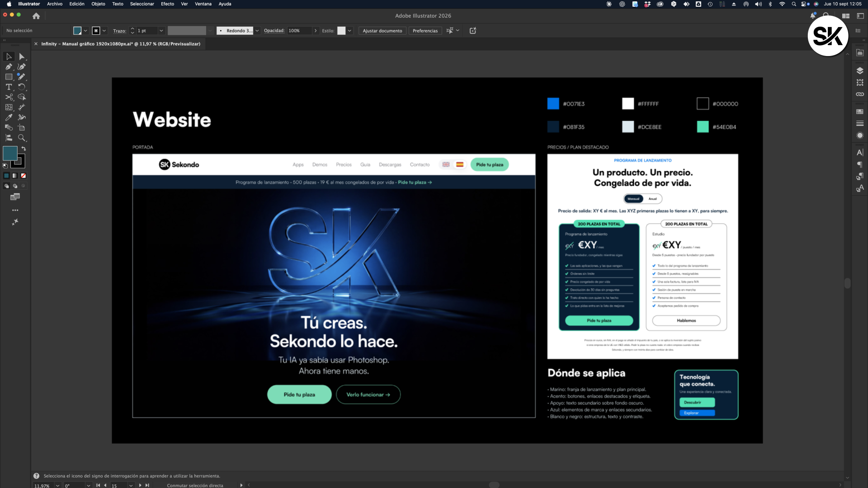This screenshot has width=868, height=488.
Task: Enable Draw Normal mode
Action: tap(6, 186)
